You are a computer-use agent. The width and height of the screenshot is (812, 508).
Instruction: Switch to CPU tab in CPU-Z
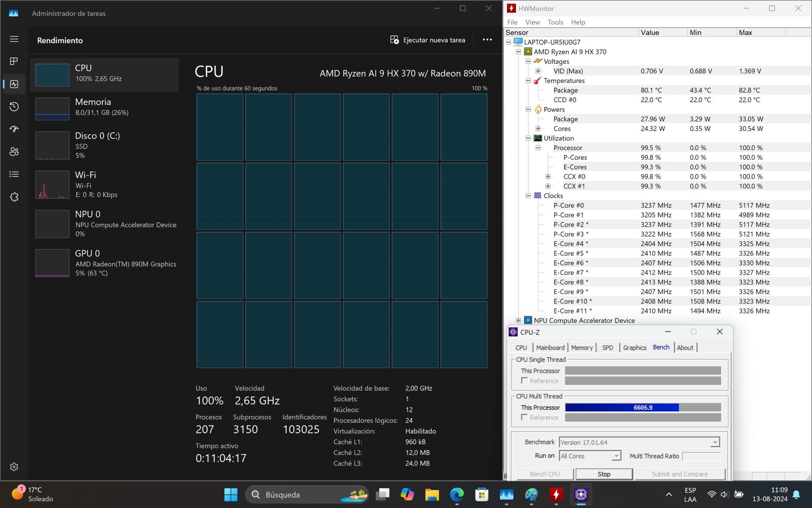[521, 348]
